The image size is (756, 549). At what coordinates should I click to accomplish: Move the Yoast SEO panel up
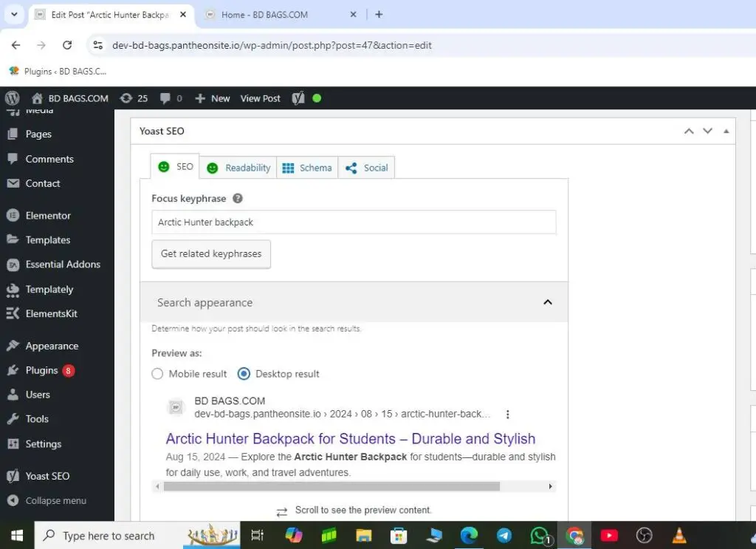(x=689, y=132)
